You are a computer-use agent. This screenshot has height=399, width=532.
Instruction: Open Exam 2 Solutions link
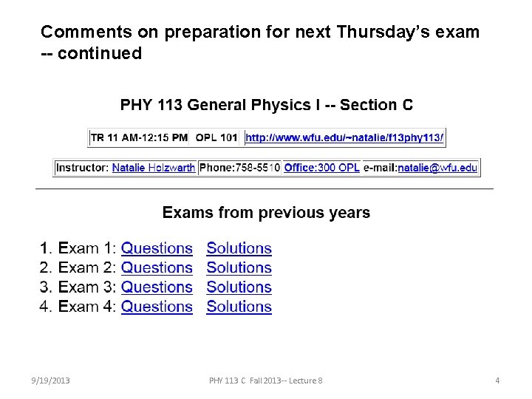(239, 267)
